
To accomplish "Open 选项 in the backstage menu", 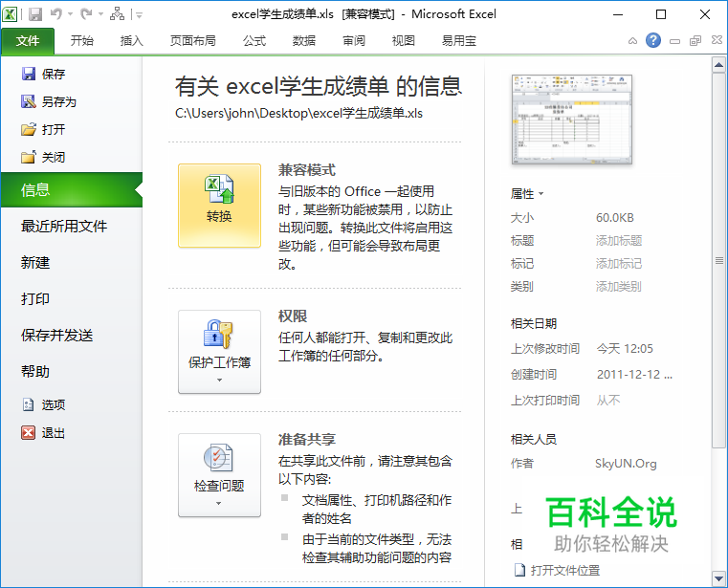I will point(44,404).
